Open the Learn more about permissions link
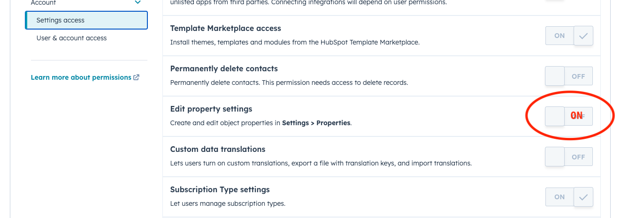Screen dimensions: 644x218 coord(81,77)
